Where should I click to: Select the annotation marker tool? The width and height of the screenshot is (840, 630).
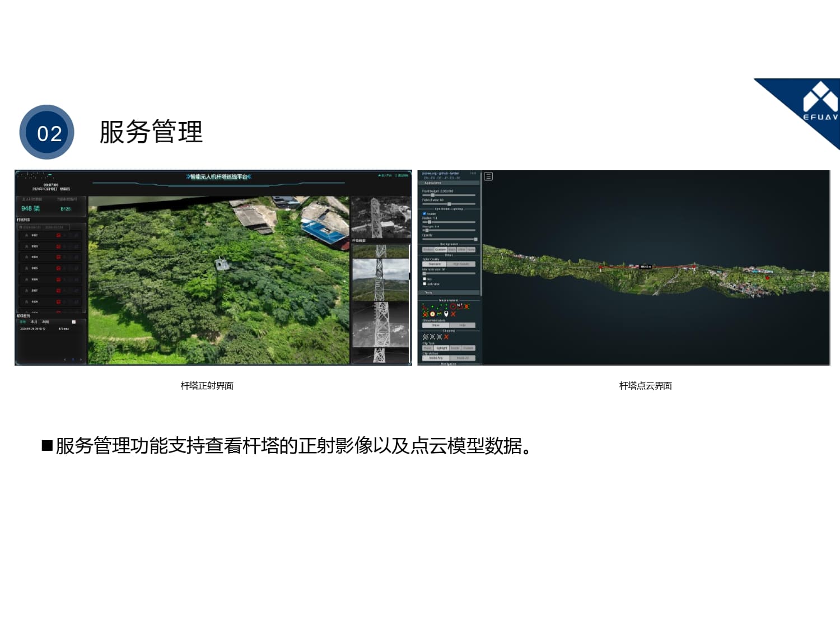click(x=446, y=314)
